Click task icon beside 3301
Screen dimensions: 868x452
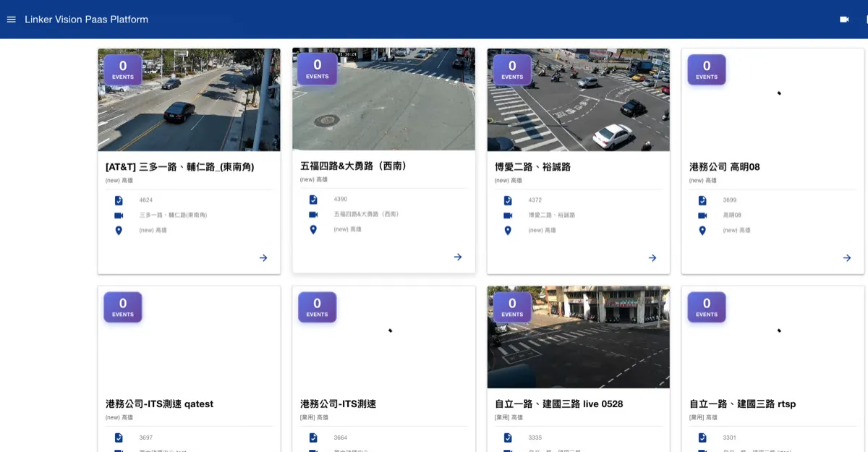pos(702,438)
